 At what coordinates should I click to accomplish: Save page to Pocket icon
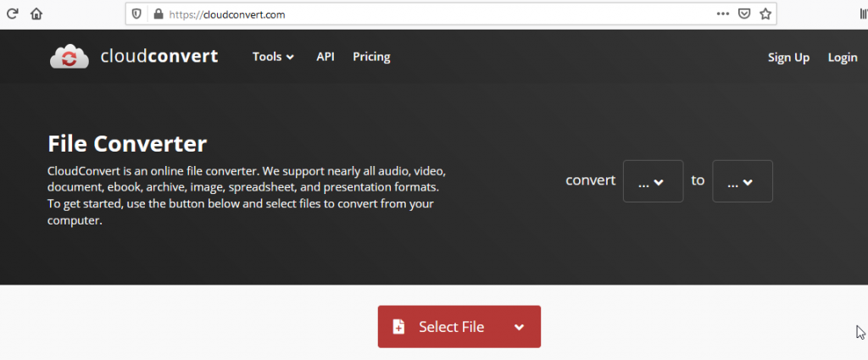point(744,14)
